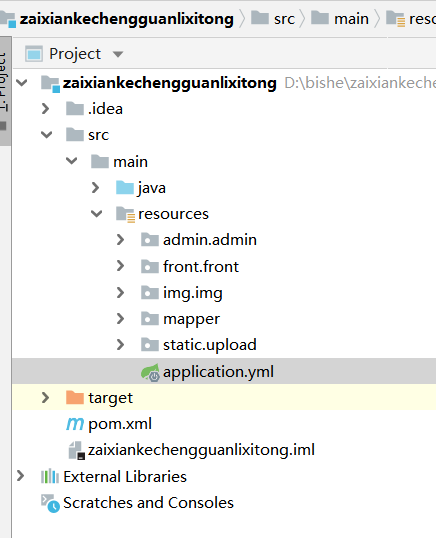The image size is (436, 538).
Task: Click the .idea folder icon
Action: [x=75, y=108]
